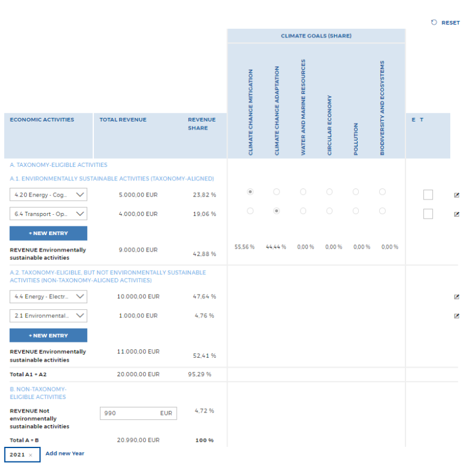
Task: Click the 20.990,00 EUR total value
Action: point(138,440)
